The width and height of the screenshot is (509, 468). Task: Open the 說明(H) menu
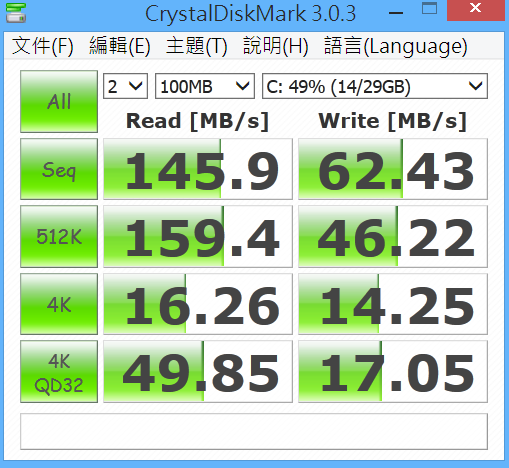point(275,46)
